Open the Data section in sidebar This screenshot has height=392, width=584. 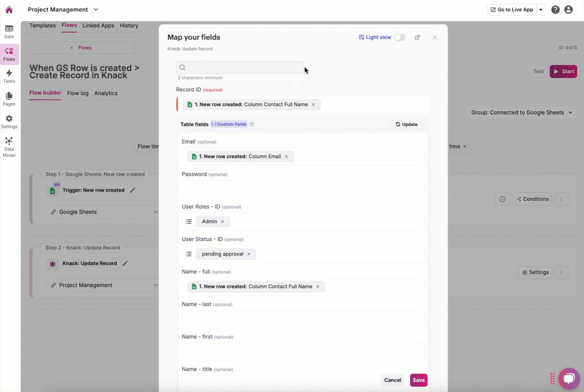[9, 32]
